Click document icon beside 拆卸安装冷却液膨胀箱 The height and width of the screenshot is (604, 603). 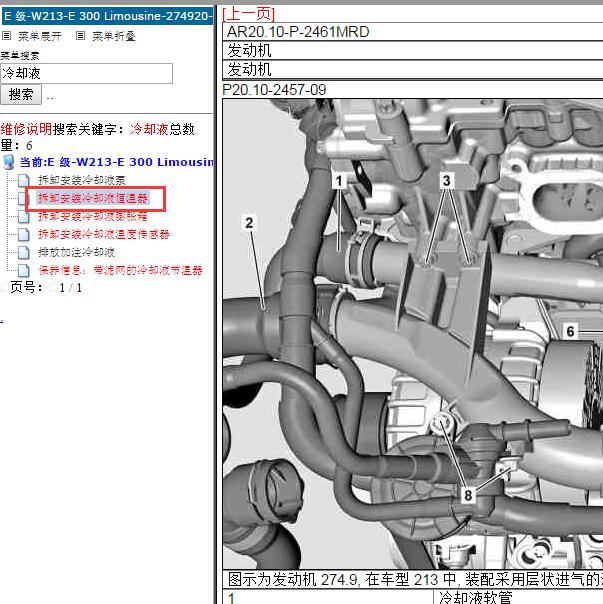coord(24,216)
